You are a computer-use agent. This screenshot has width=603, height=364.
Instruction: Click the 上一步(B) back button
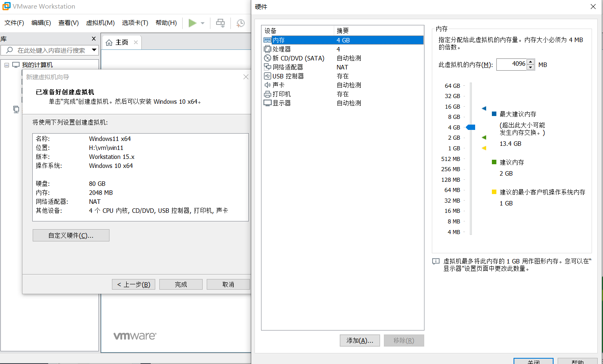pyautogui.click(x=134, y=284)
